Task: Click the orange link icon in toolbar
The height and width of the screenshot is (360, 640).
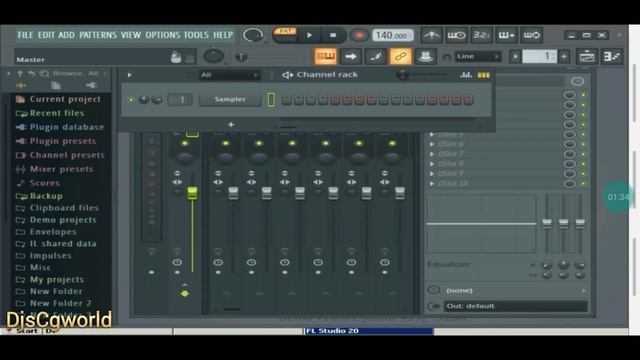Action: coord(400,56)
